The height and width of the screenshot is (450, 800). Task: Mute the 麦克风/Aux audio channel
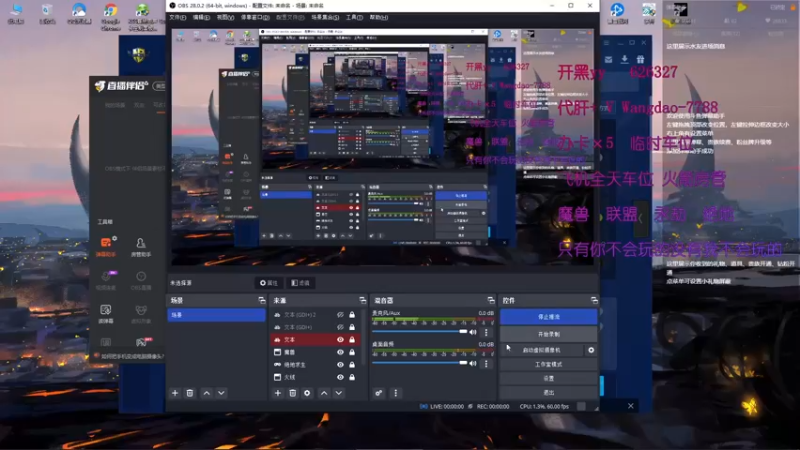[x=473, y=332]
